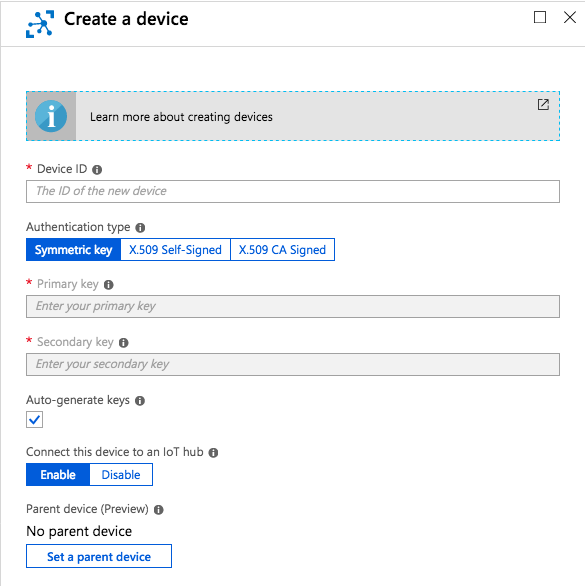Click the IoT hub logo icon
Screen dimensions: 585x586
coord(40,24)
